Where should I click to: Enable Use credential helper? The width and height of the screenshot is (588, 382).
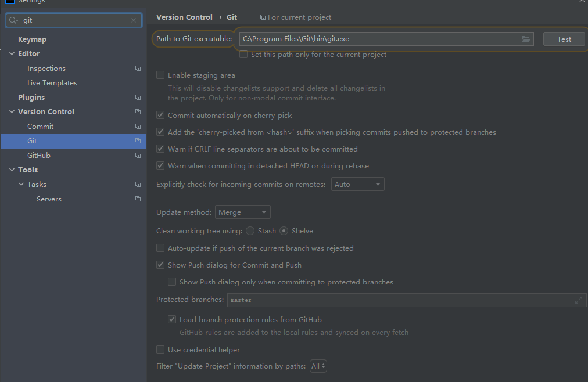(160, 350)
